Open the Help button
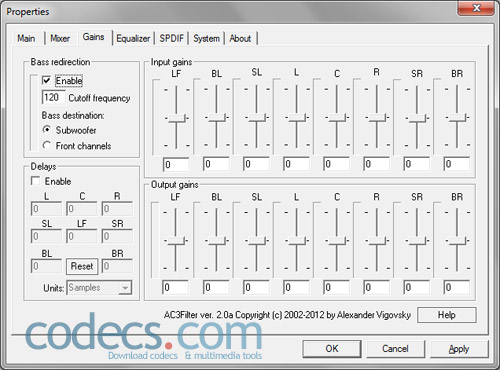Image resolution: width=500 pixels, height=370 pixels. pyautogui.click(x=447, y=315)
